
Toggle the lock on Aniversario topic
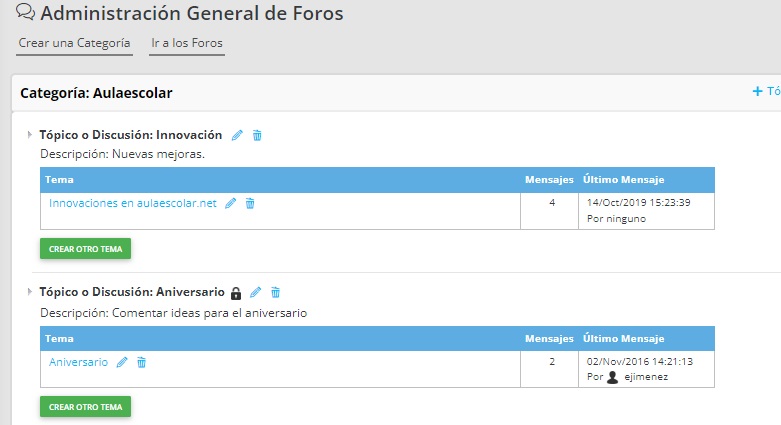point(236,293)
